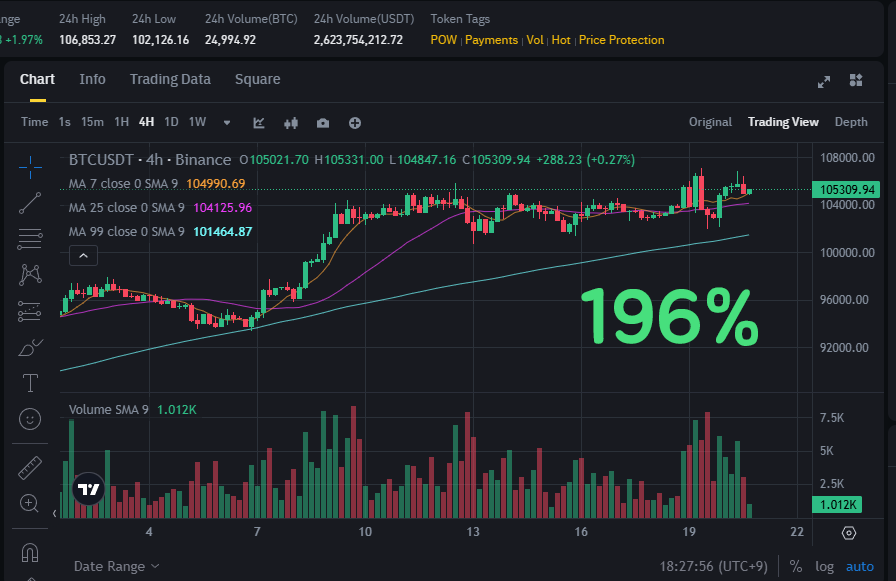The height and width of the screenshot is (581, 896).
Task: Open the multi-chart layout grid icon
Action: click(x=856, y=80)
